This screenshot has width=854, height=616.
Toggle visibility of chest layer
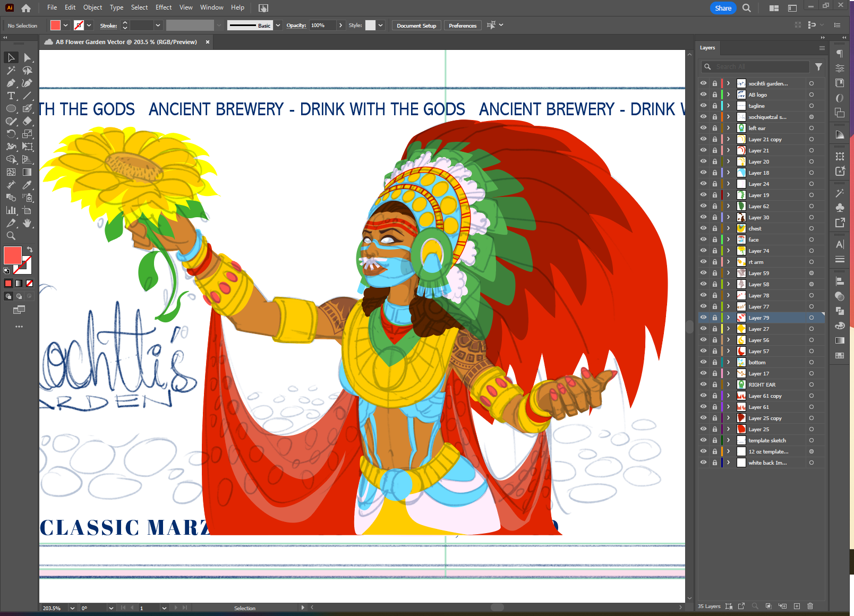(703, 228)
